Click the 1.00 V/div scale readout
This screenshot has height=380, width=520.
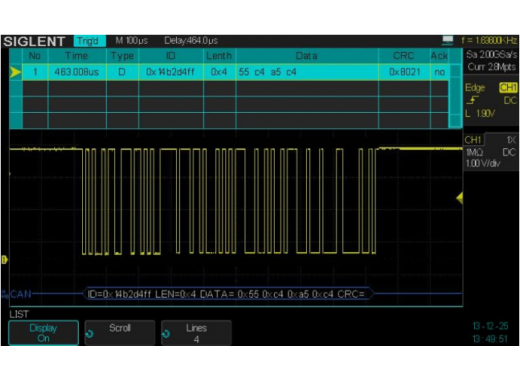point(483,163)
